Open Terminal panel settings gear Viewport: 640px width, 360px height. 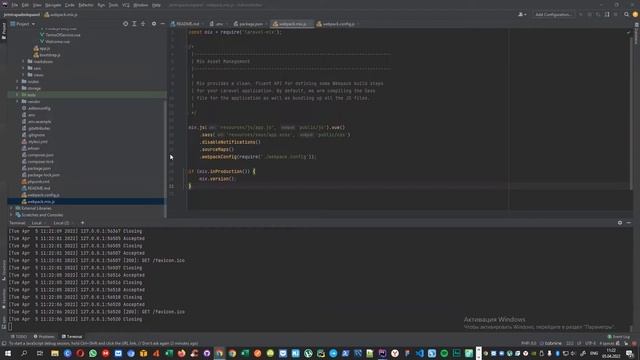coord(620,223)
